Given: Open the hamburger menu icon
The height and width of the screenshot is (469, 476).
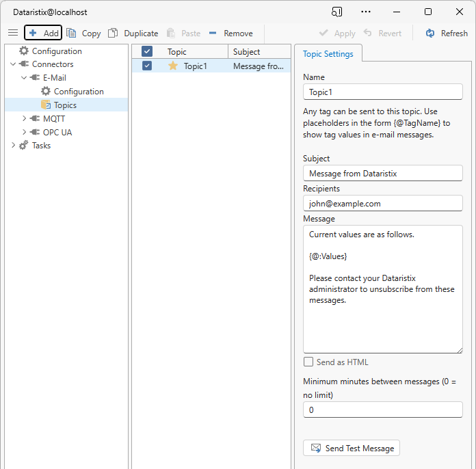Looking at the screenshot, I should point(13,33).
